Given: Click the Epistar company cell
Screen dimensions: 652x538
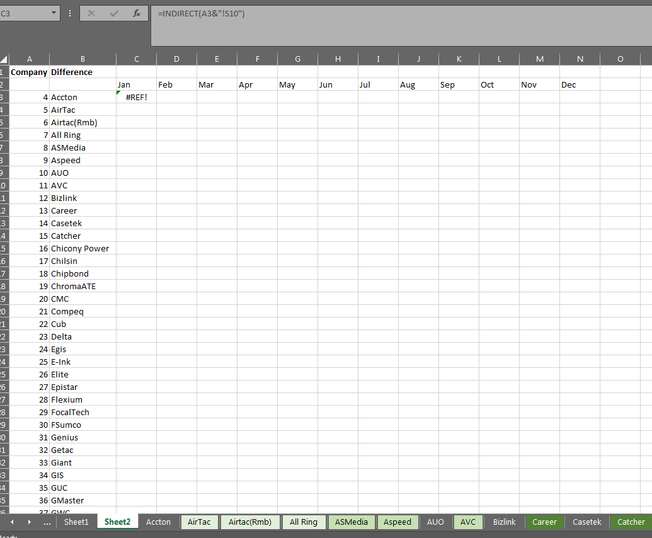Looking at the screenshot, I should [83, 387].
